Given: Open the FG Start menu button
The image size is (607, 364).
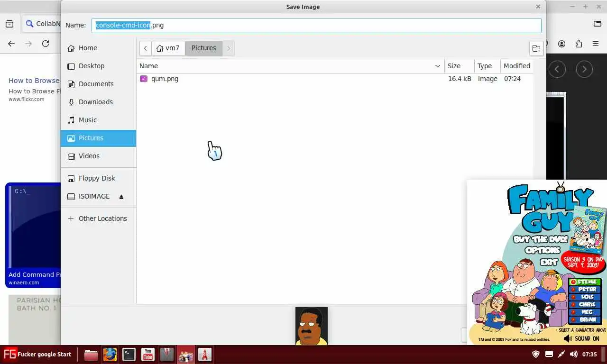Looking at the screenshot, I should click(x=37, y=354).
